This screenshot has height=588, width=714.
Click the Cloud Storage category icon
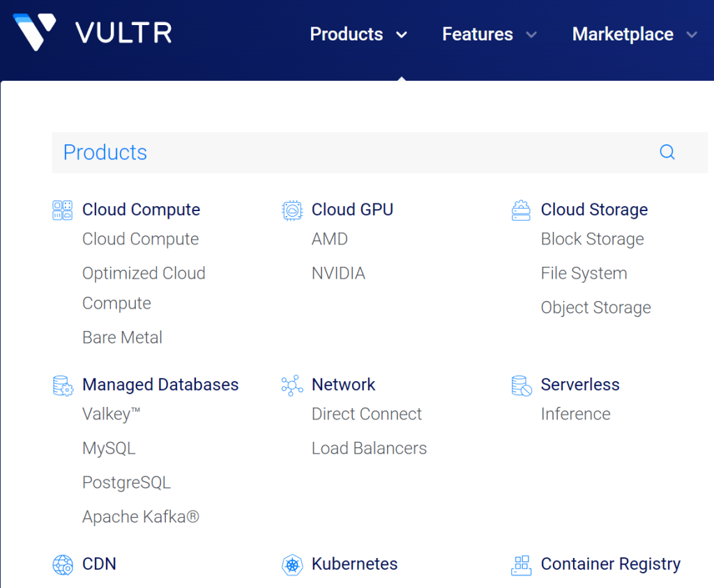click(x=521, y=210)
